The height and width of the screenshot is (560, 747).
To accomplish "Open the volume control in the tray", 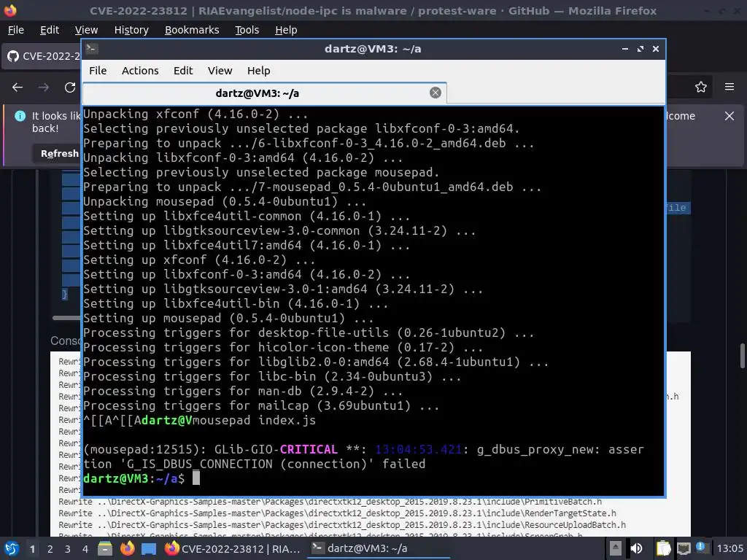I will (636, 548).
